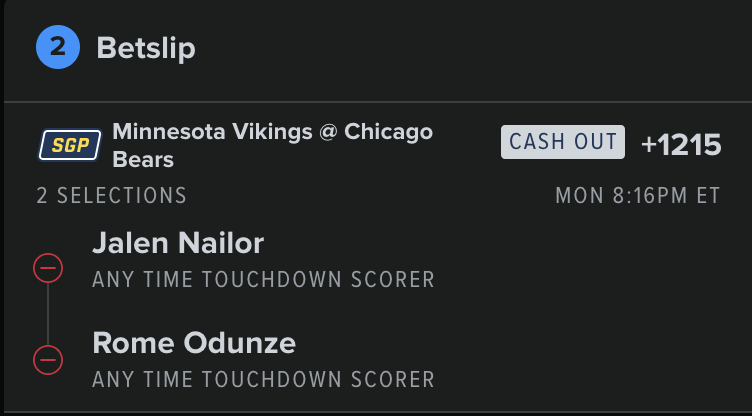Viewport: 752px width, 416px height.
Task: Click Rome Odunze's Any Time Touchdown Scorer market
Action: 263,380
